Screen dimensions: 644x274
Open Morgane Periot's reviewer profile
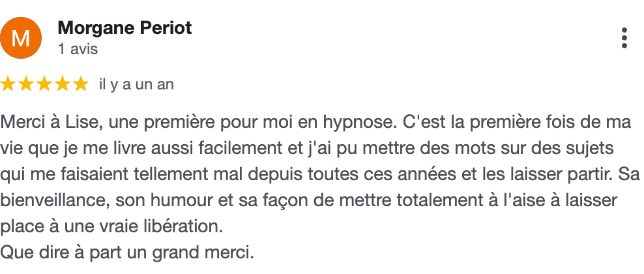tap(124, 28)
